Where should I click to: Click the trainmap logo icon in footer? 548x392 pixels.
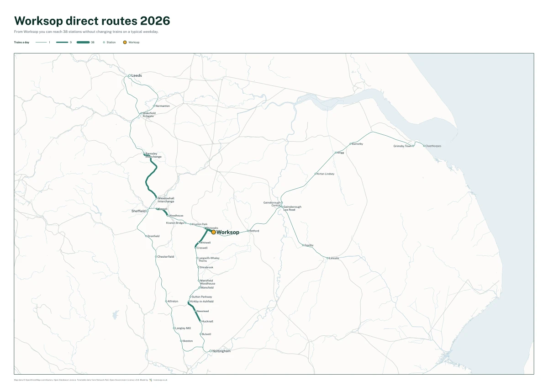click(151, 380)
